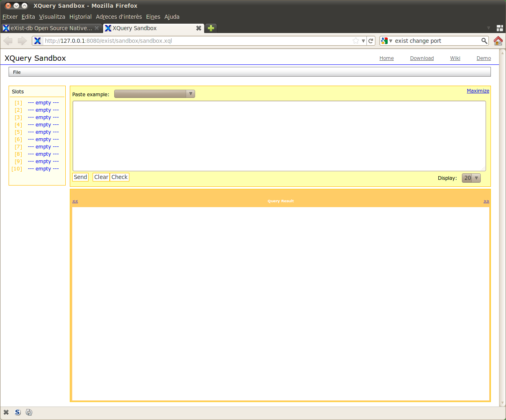This screenshot has width=506, height=420.
Task: Open the Historial menu
Action: pyautogui.click(x=80, y=17)
